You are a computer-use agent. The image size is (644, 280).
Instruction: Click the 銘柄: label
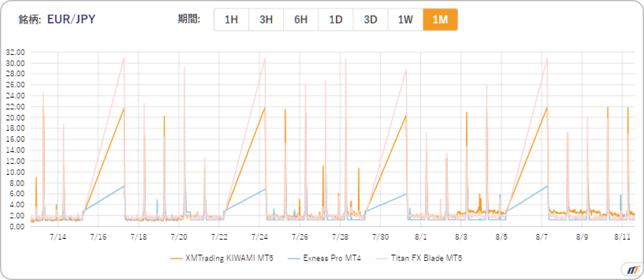pos(30,20)
